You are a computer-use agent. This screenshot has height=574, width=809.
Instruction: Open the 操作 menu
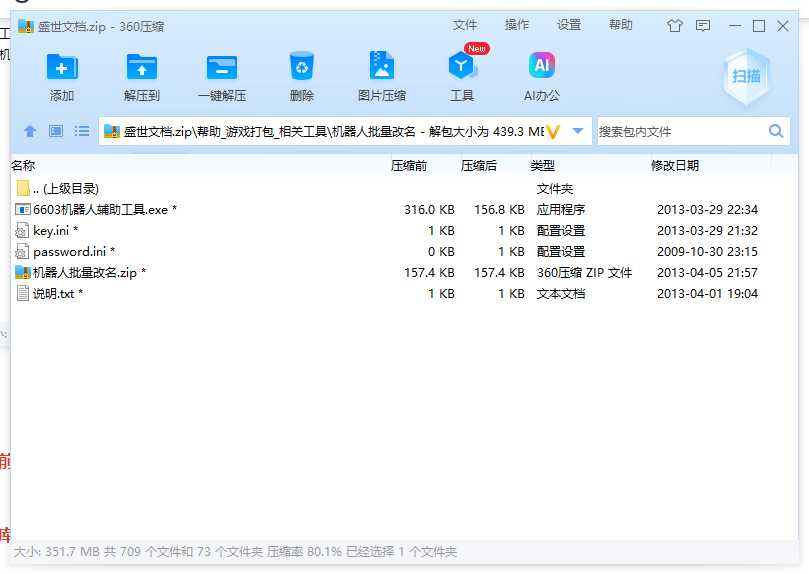click(x=517, y=25)
